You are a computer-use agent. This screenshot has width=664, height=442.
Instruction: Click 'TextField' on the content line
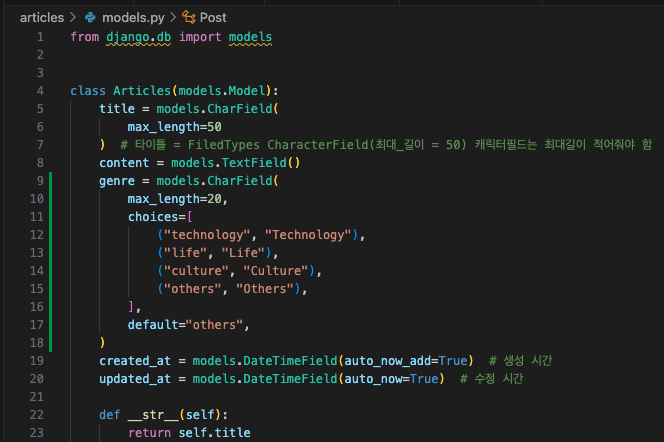[x=254, y=163]
